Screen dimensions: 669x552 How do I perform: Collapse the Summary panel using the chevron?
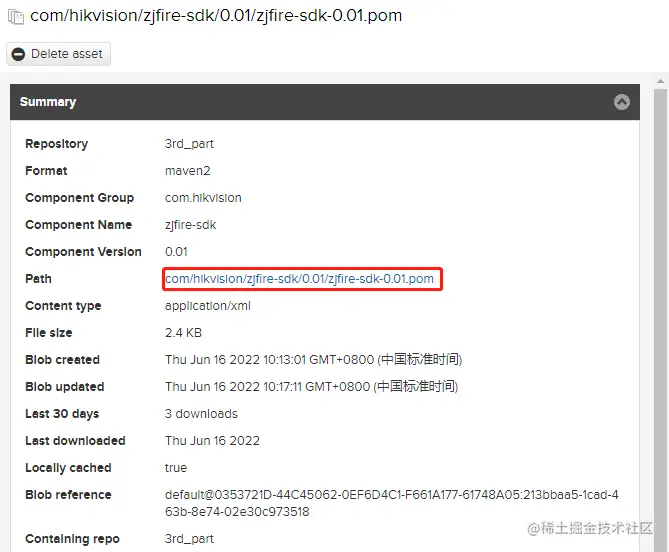pyautogui.click(x=622, y=102)
